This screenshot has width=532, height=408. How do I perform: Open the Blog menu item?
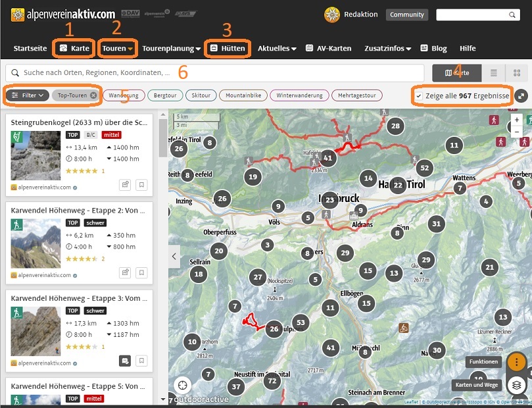(x=433, y=48)
